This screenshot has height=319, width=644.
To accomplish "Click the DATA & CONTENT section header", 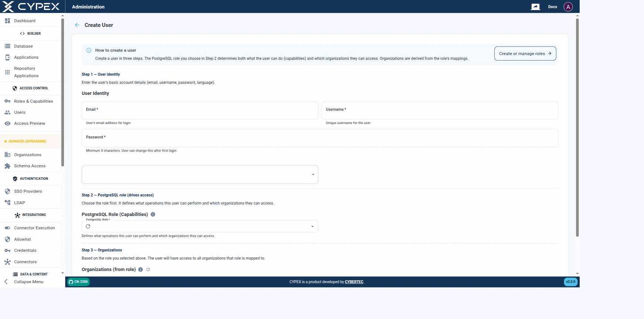I will coord(30,274).
